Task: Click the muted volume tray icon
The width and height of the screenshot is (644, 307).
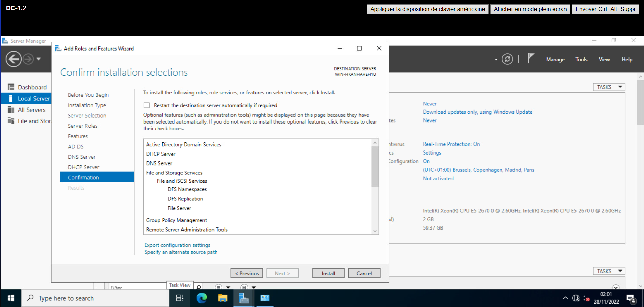Action: coord(586,298)
